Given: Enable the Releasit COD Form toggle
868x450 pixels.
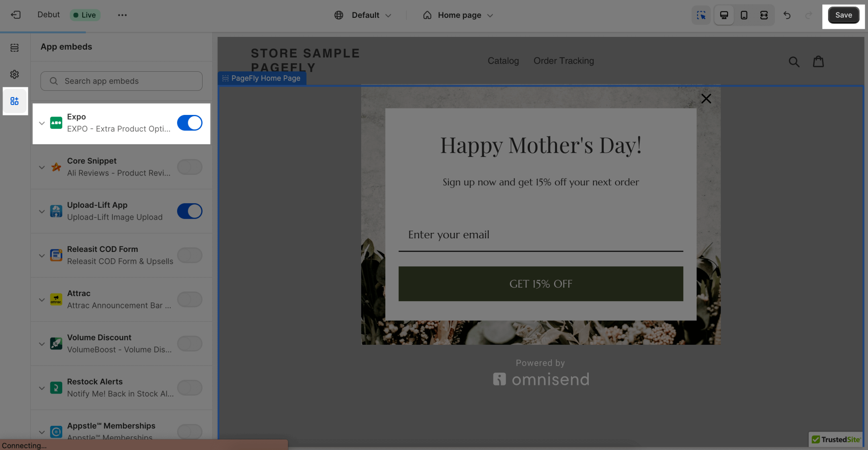Looking at the screenshot, I should [x=189, y=255].
